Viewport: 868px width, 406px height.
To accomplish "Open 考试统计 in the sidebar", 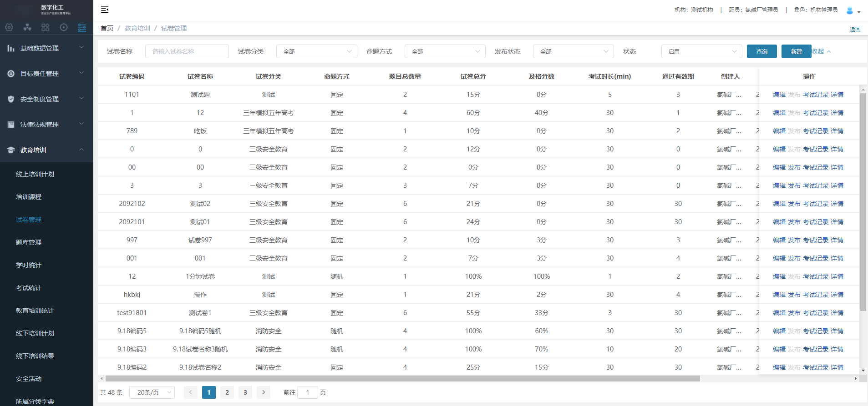I will coord(29,288).
